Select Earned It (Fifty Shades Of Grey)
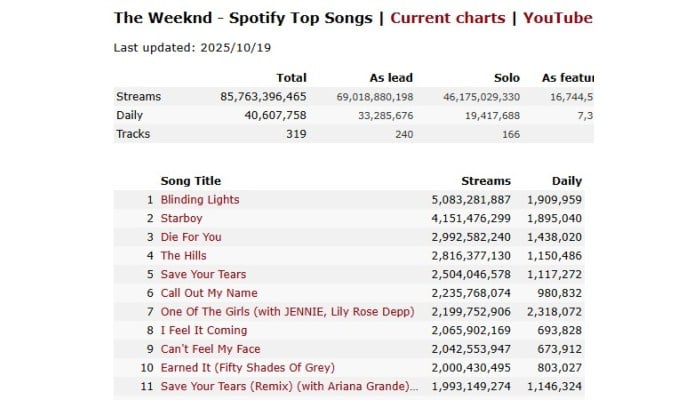 pyautogui.click(x=247, y=368)
